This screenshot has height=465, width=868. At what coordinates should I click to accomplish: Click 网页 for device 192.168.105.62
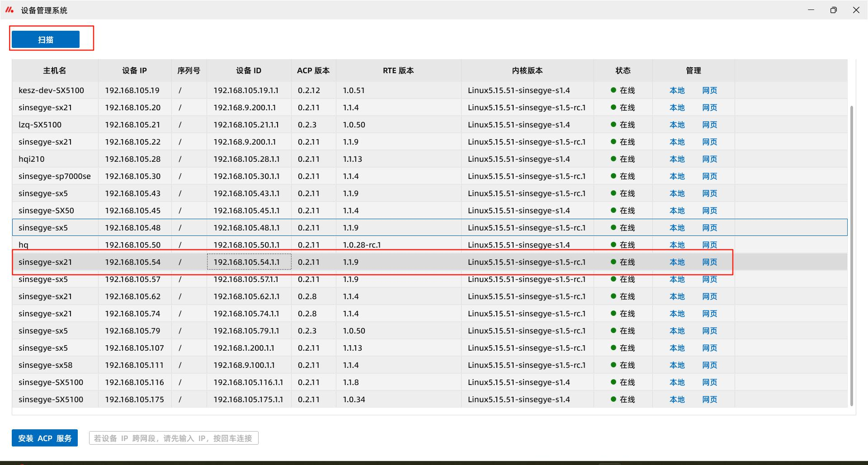(x=710, y=296)
